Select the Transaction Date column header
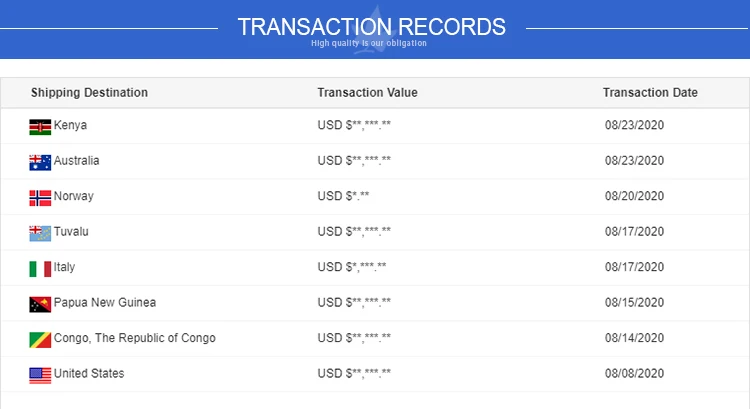 click(x=650, y=93)
